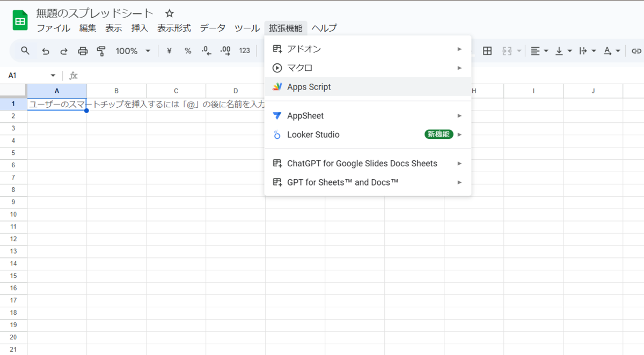The height and width of the screenshot is (355, 644).
Task: Choose Apps Script menu entry
Action: [368, 87]
